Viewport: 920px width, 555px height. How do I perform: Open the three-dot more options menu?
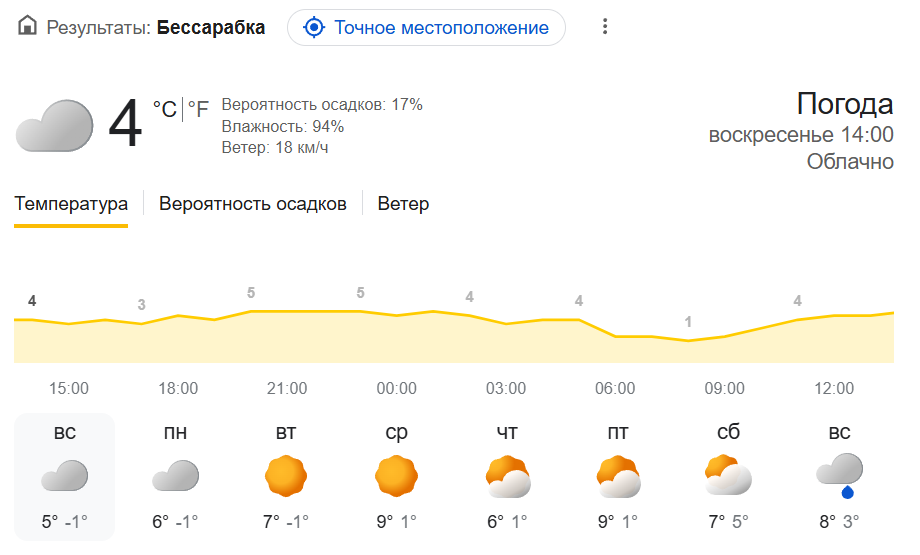605,27
